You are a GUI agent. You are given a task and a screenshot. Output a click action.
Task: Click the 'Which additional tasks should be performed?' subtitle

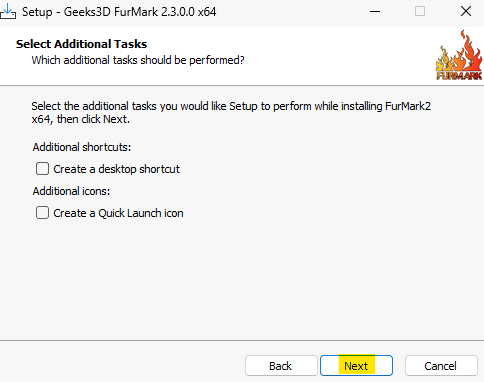coord(138,60)
